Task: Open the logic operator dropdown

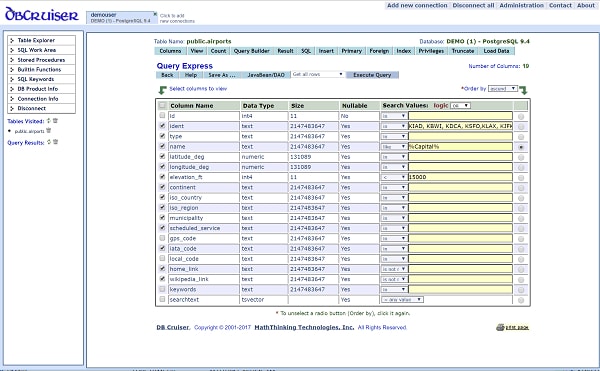Action: (461, 106)
